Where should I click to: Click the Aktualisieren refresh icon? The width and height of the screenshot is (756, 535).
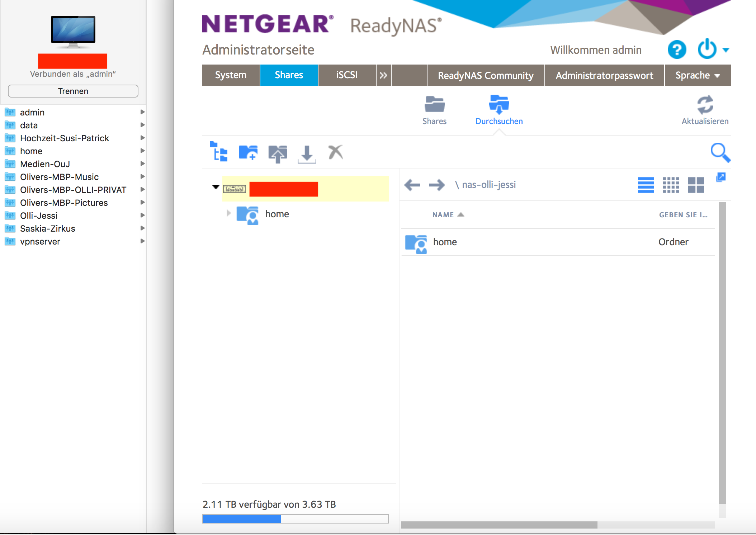705,106
